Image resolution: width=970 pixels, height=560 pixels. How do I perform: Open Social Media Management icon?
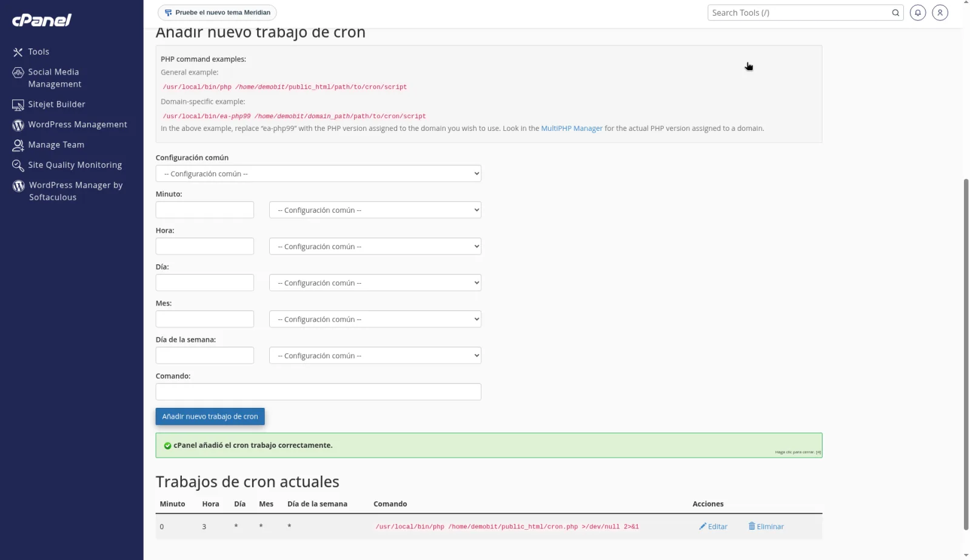18,72
